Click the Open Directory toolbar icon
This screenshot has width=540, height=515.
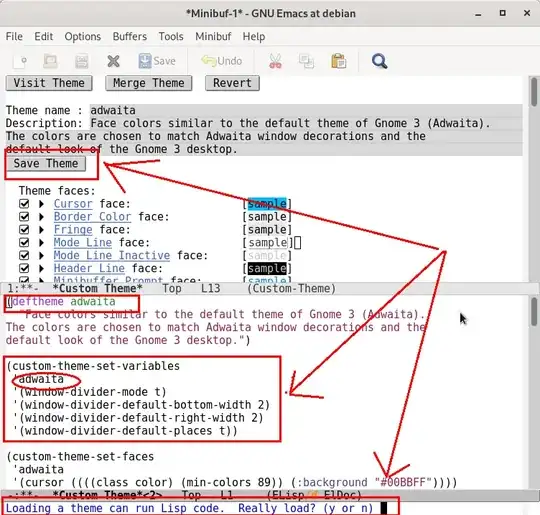pos(51,61)
